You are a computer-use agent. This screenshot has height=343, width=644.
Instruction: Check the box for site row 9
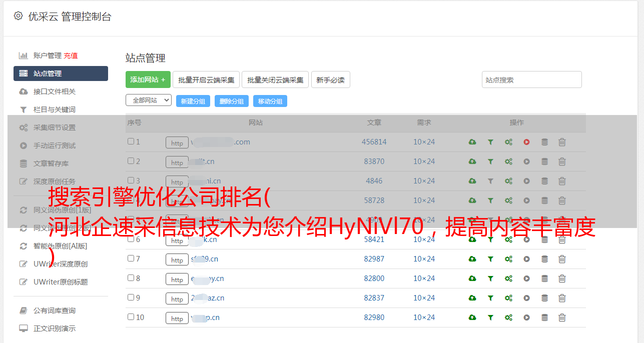(131, 297)
